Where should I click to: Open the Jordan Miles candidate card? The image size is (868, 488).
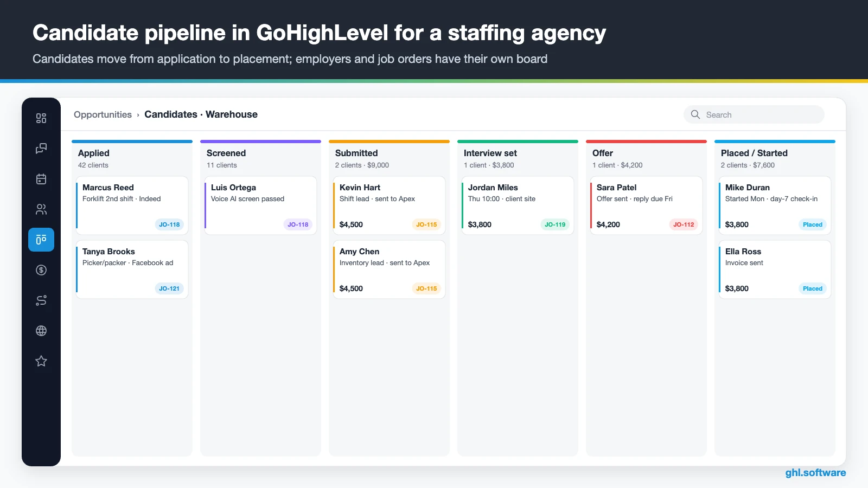point(518,206)
